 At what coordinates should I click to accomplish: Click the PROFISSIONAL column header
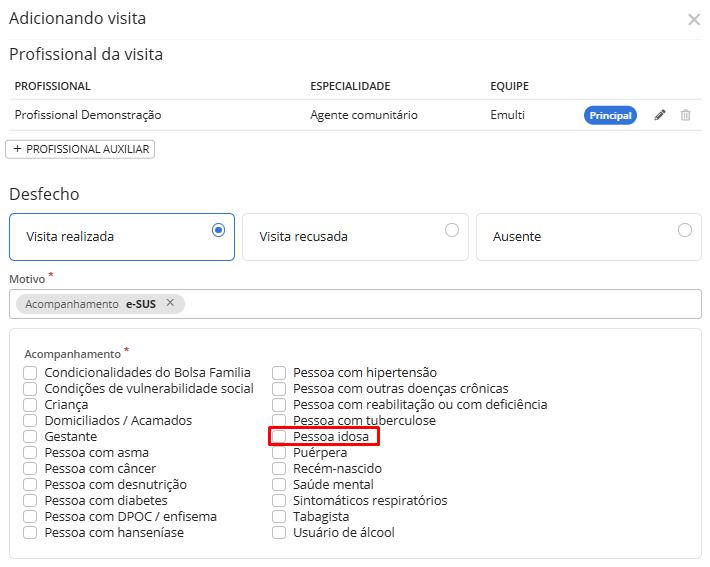53,86
